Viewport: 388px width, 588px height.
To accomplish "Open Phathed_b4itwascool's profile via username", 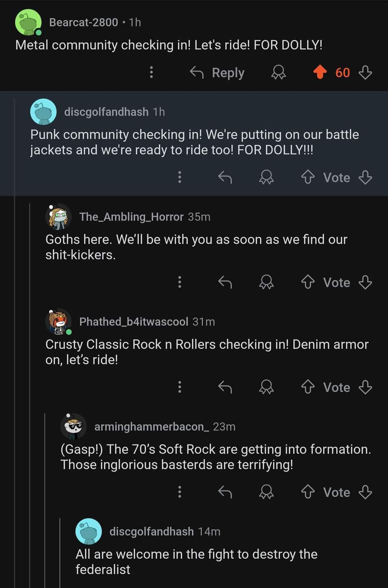I will pos(134,322).
